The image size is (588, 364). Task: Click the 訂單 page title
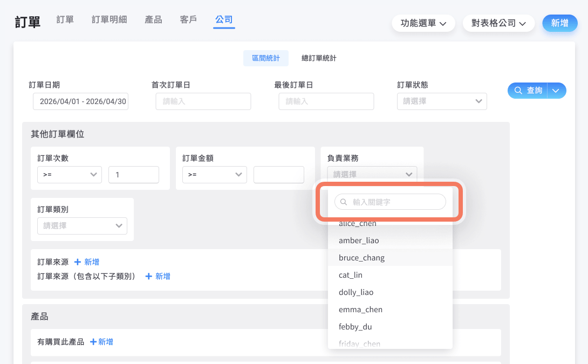pyautogui.click(x=28, y=23)
